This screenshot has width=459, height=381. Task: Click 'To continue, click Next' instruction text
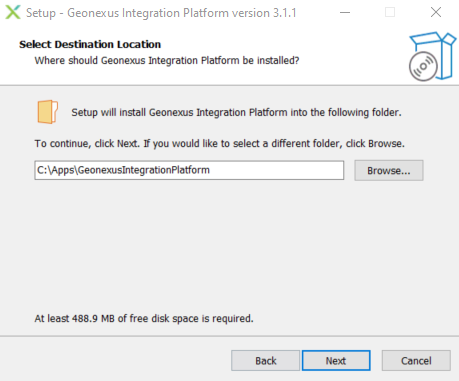click(220, 144)
